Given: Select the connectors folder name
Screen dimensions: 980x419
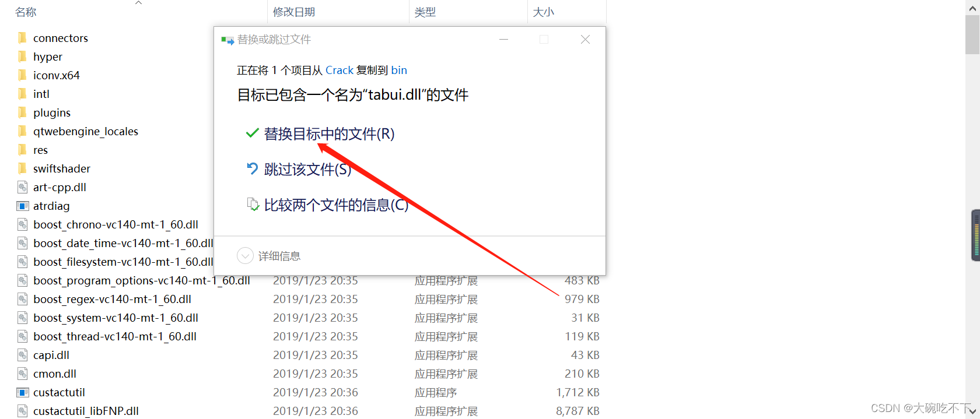Looking at the screenshot, I should [x=61, y=38].
